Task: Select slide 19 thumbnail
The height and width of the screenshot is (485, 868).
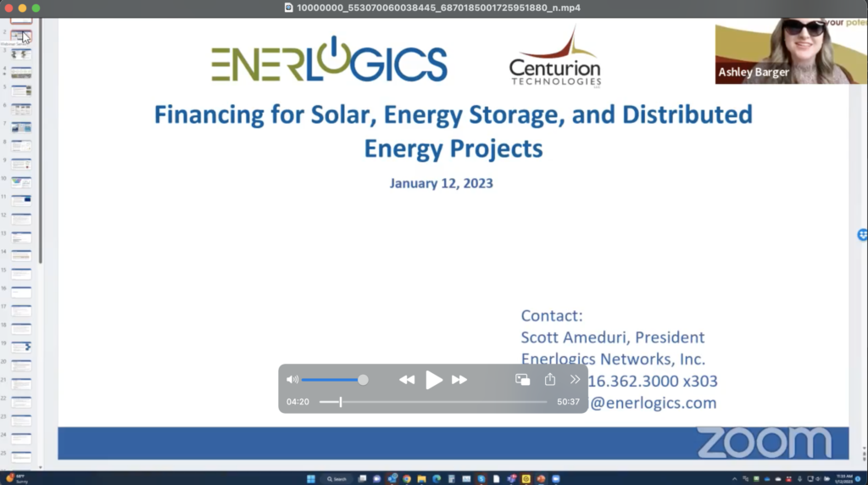Action: pyautogui.click(x=21, y=347)
